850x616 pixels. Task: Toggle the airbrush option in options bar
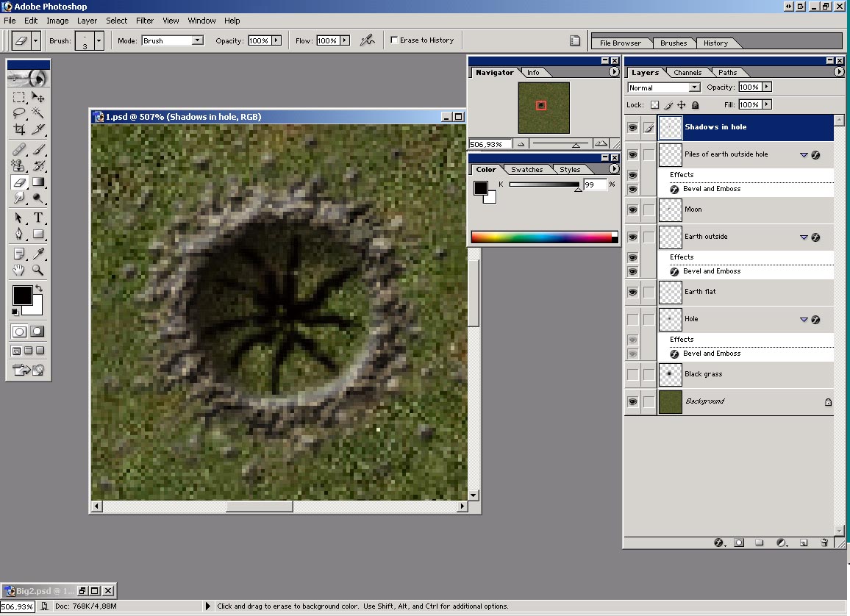tap(367, 40)
